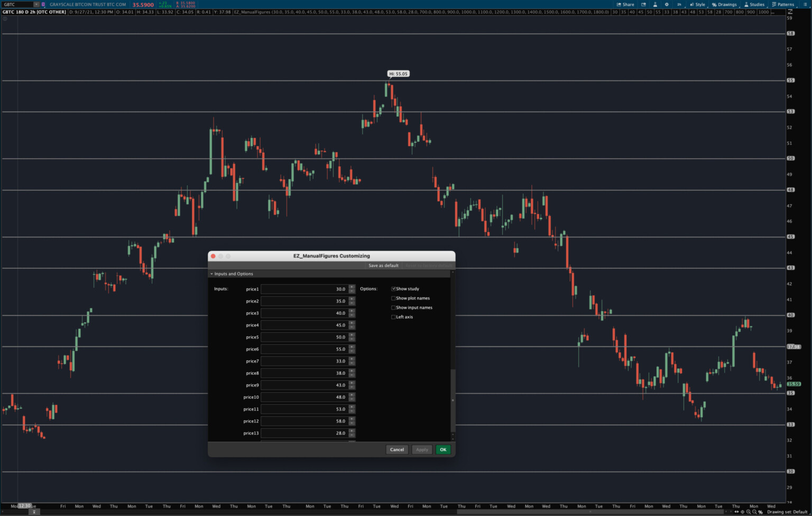Click the price13 input field
The height and width of the screenshot is (516, 812).
pos(304,433)
